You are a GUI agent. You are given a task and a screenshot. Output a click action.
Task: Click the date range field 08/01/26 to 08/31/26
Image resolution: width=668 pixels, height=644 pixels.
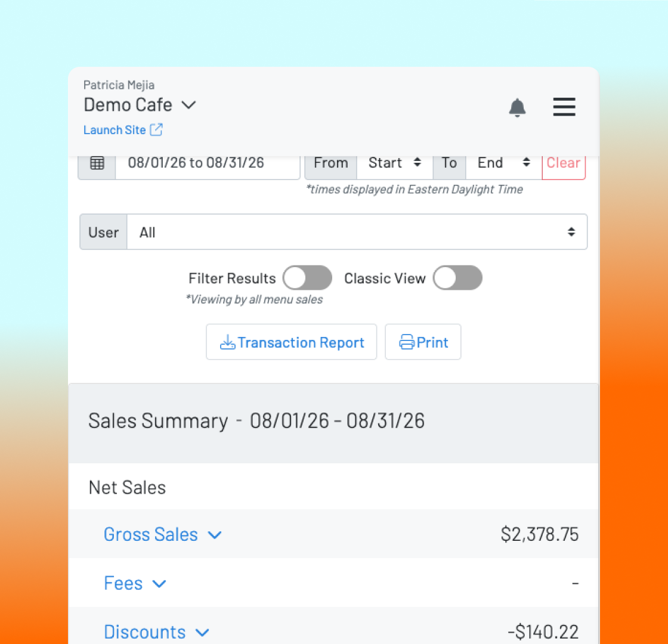[x=208, y=163]
